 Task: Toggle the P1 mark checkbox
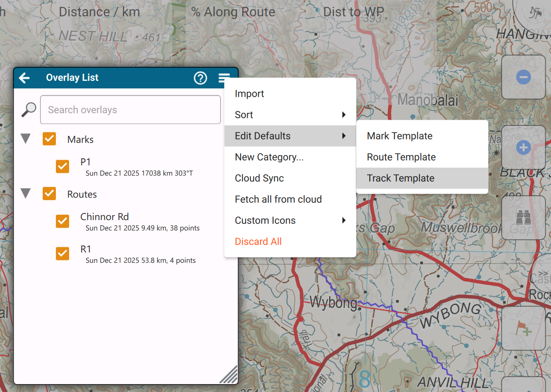coord(62,166)
